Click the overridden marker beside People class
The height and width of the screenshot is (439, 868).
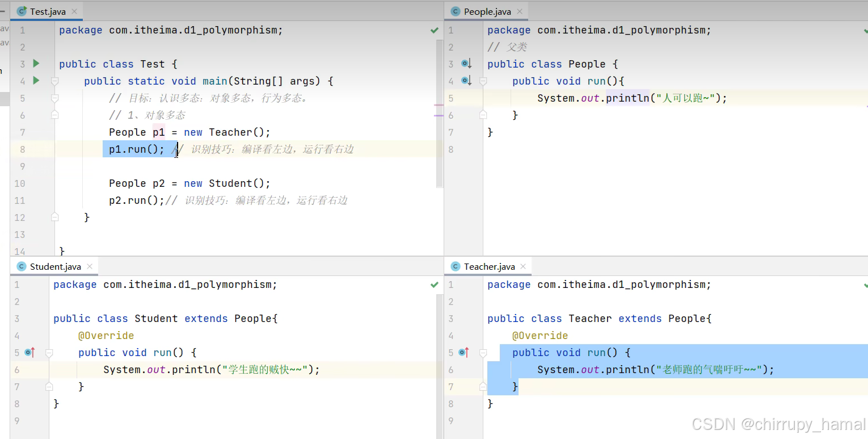pos(466,64)
